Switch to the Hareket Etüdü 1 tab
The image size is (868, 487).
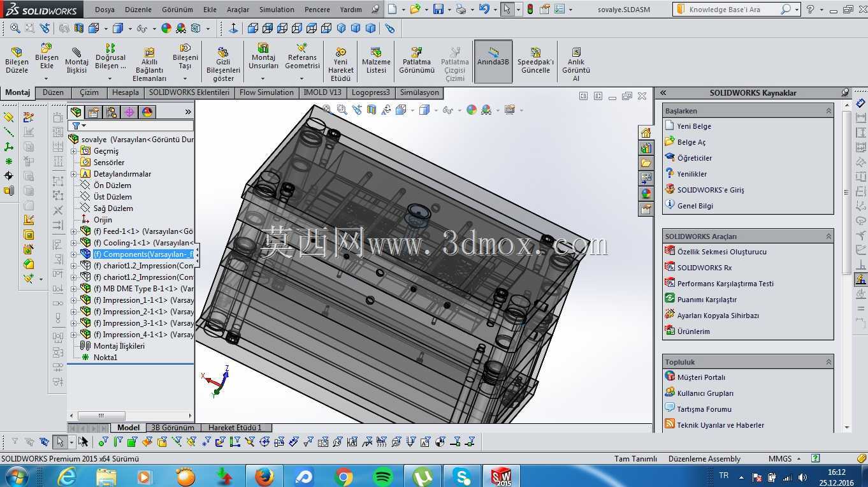pos(235,428)
